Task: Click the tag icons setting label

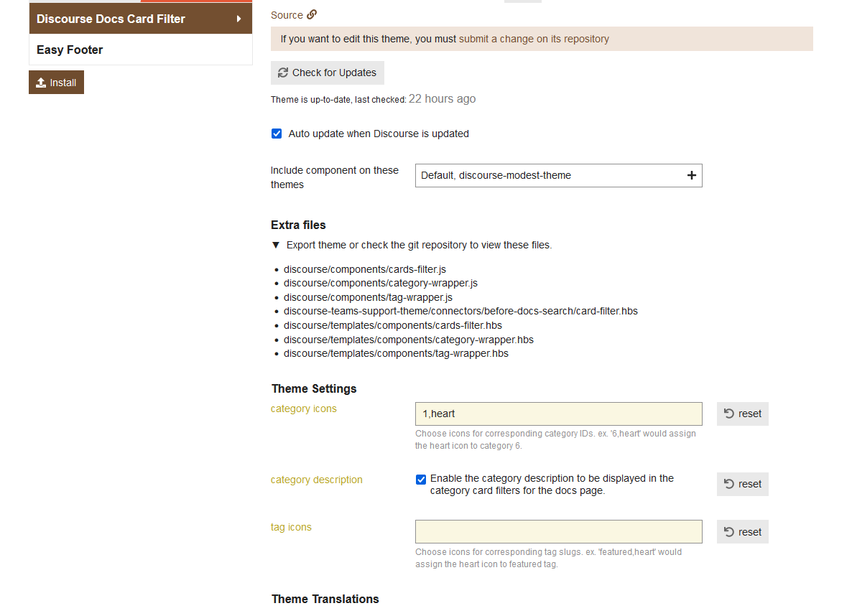Action: (291, 528)
